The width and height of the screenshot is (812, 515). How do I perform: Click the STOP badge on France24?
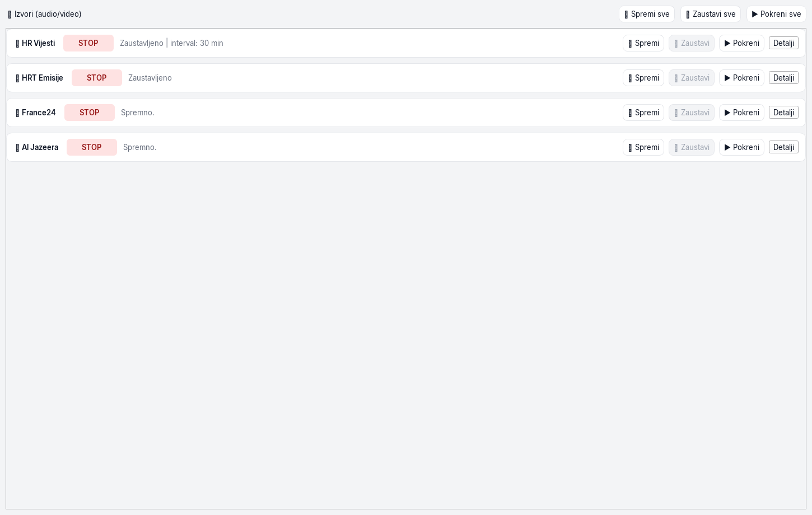(90, 113)
